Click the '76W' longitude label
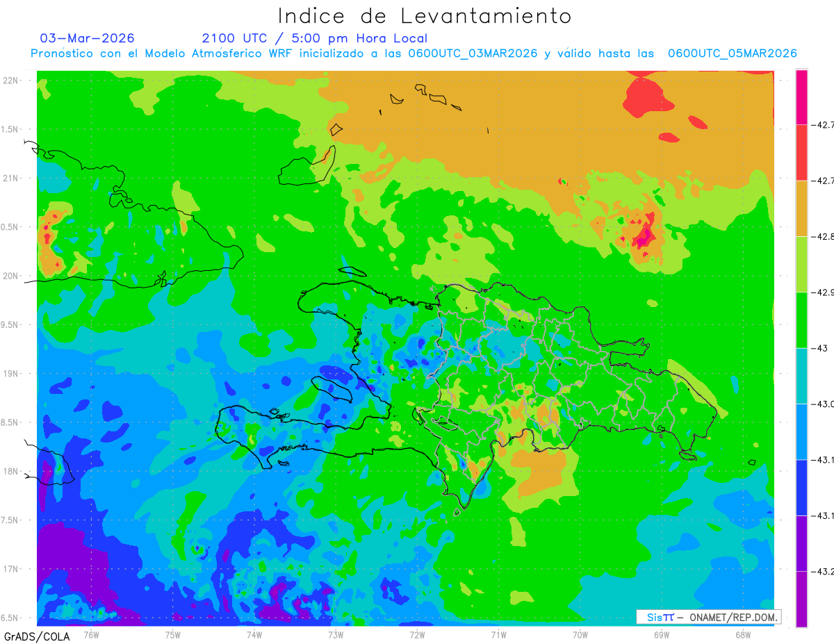The width and height of the screenshot is (834, 644). [91, 635]
